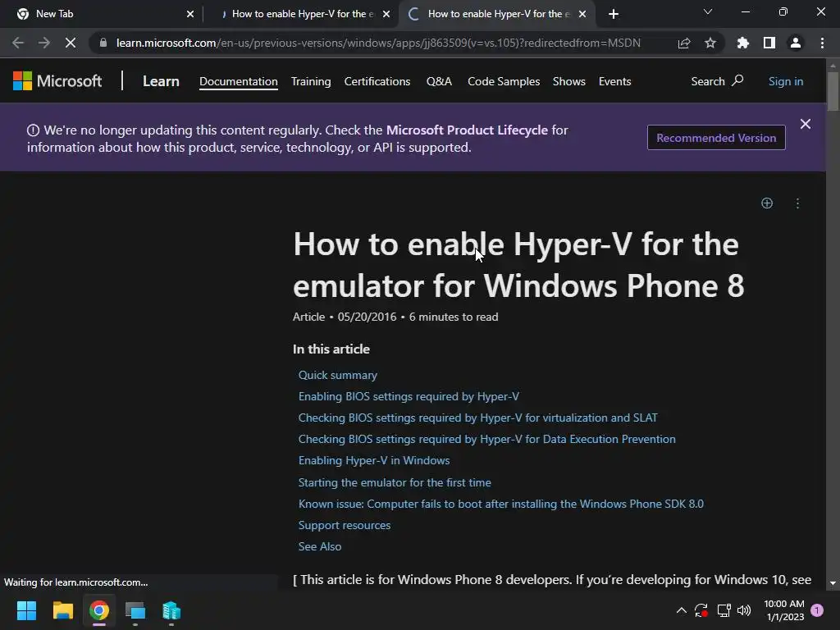The width and height of the screenshot is (840, 630).
Task: Jump to Enabling Hyper-V in Windows
Action: pyautogui.click(x=374, y=461)
